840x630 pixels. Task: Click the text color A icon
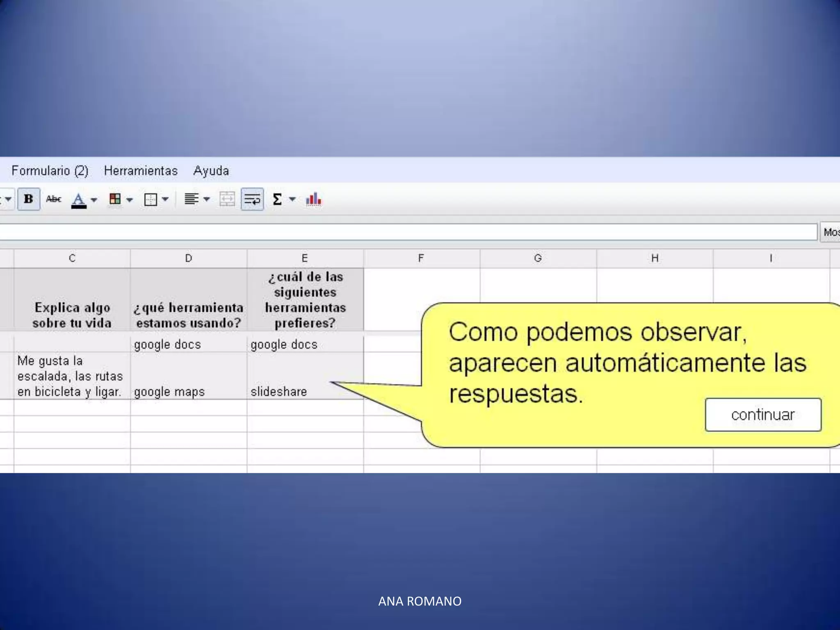[78, 200]
